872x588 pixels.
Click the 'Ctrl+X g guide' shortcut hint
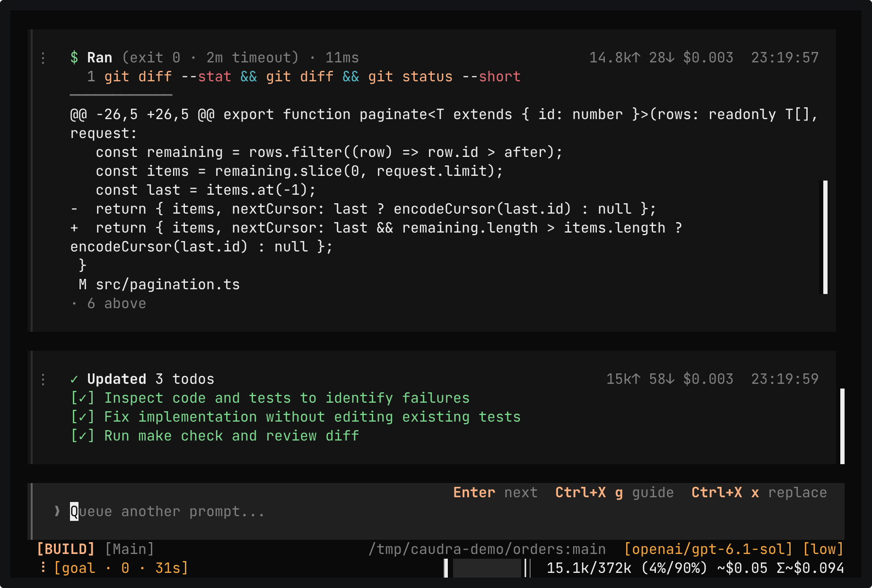pyautogui.click(x=614, y=493)
